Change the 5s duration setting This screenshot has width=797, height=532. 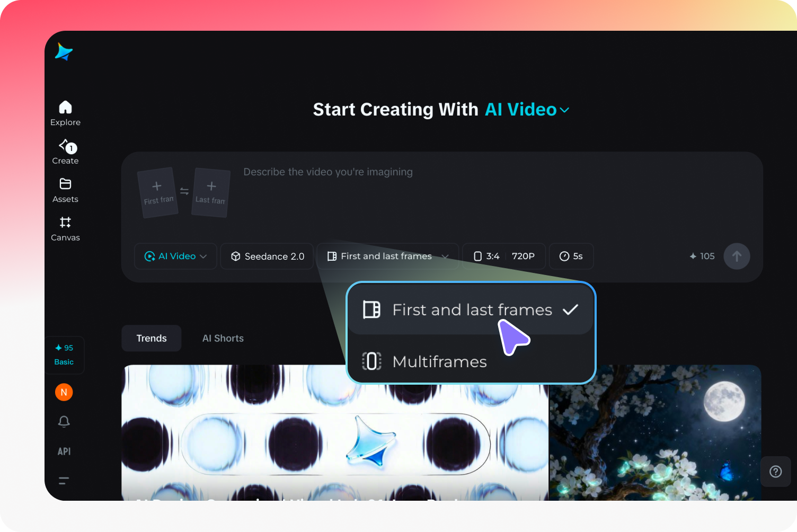(571, 256)
